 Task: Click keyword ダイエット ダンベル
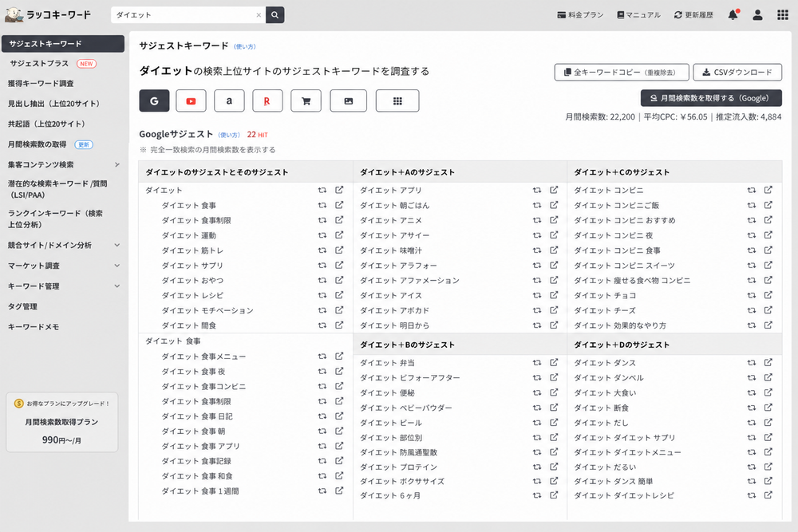[x=609, y=378]
